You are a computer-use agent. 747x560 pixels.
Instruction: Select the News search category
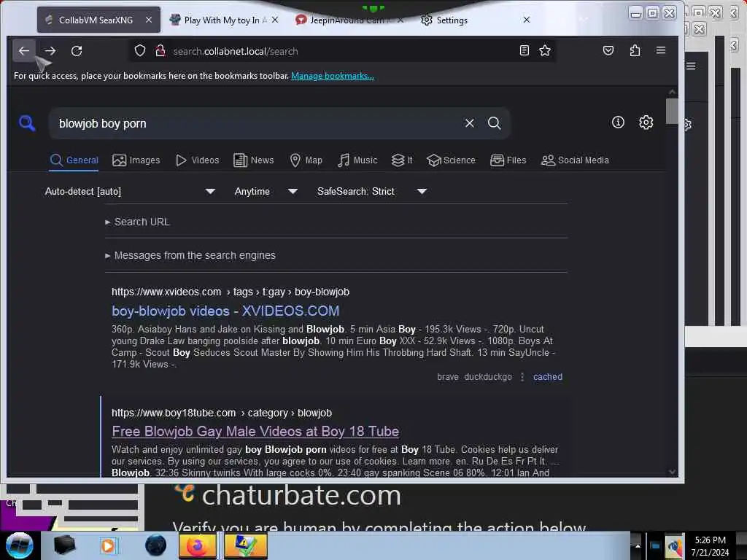click(x=253, y=160)
